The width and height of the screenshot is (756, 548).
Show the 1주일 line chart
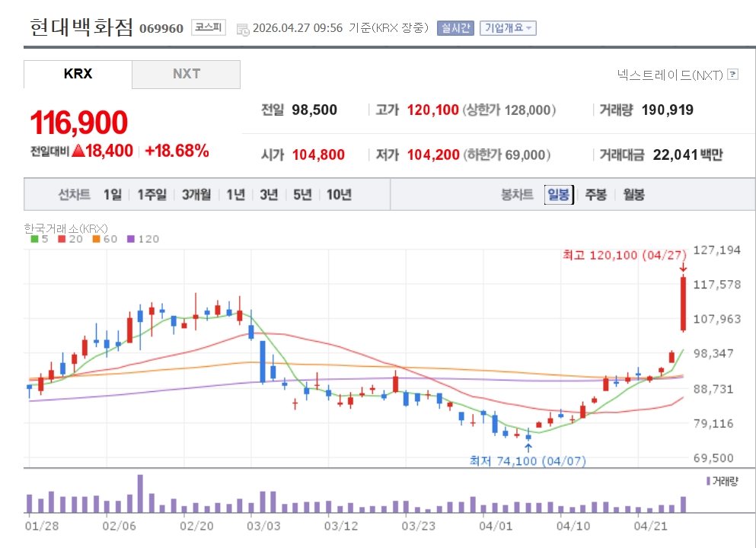(152, 195)
